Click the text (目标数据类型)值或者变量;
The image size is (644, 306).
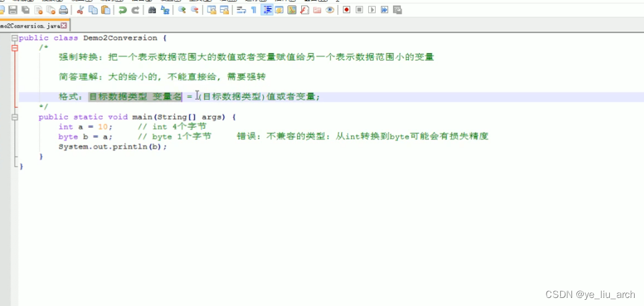(x=259, y=97)
